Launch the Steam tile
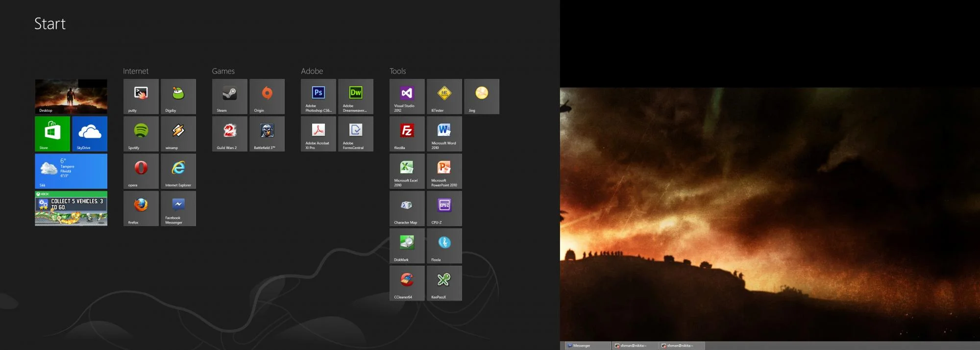Screen dimensions: 980x350 pyautogui.click(x=229, y=97)
